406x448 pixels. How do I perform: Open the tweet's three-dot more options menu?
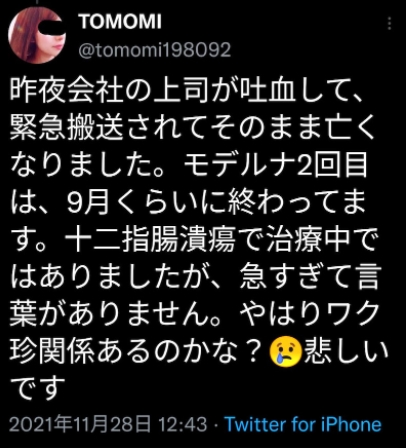click(389, 24)
